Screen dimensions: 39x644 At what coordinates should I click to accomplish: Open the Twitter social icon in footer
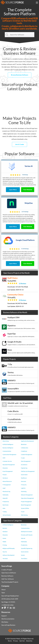[x=2, y=608]
